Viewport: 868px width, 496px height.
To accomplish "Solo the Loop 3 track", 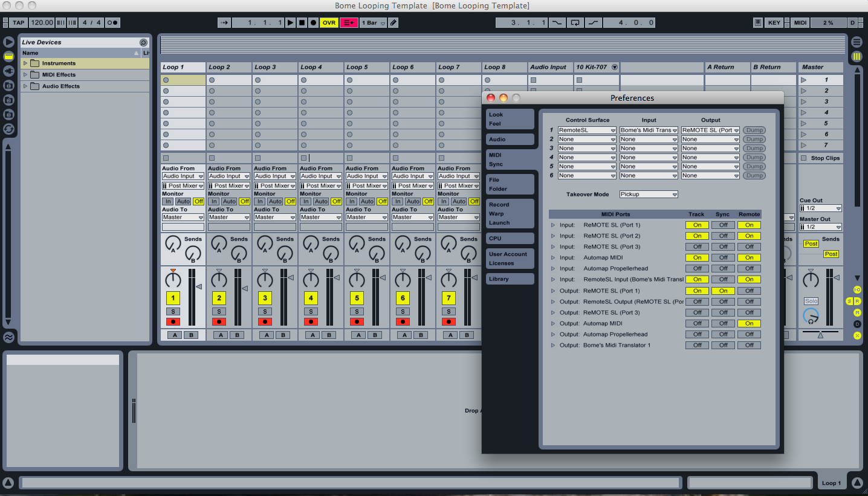I will (265, 311).
